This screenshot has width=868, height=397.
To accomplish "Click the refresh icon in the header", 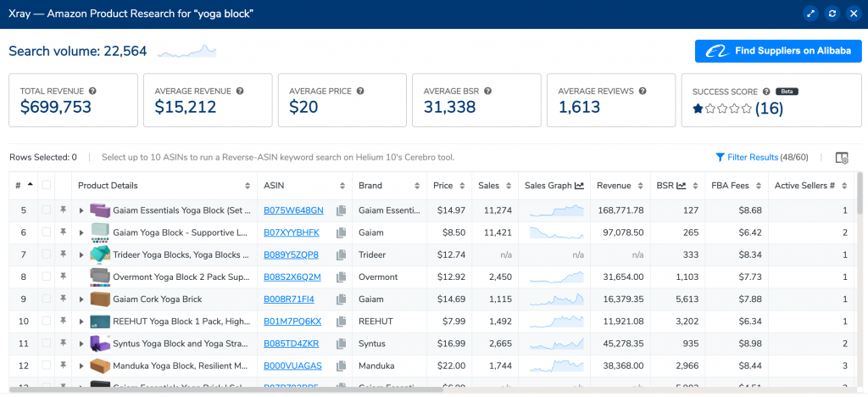I will (832, 14).
